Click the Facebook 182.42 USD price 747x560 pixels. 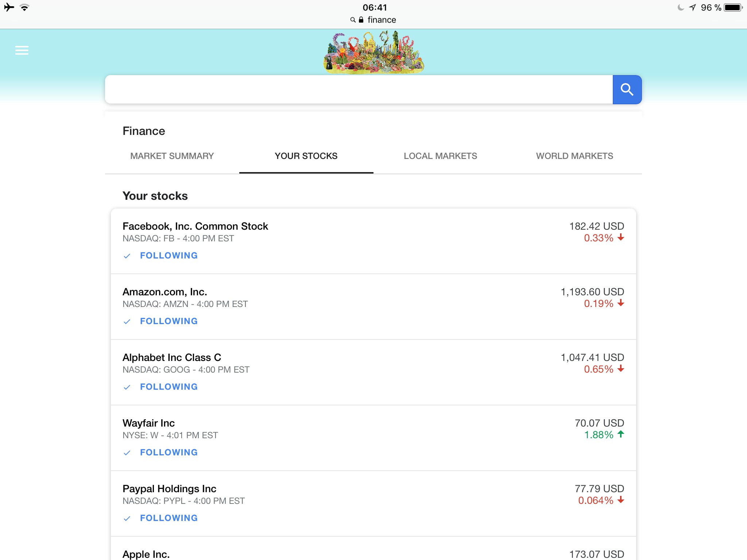tap(597, 226)
